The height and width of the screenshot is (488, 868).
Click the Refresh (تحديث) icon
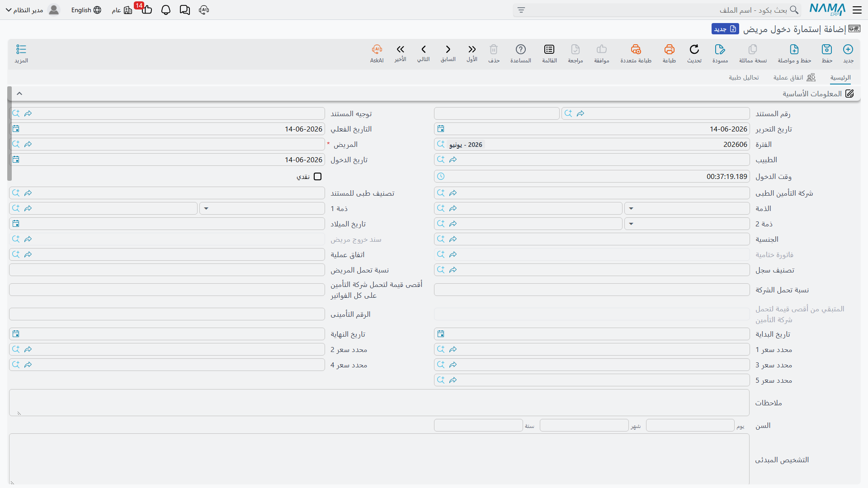pos(694,53)
